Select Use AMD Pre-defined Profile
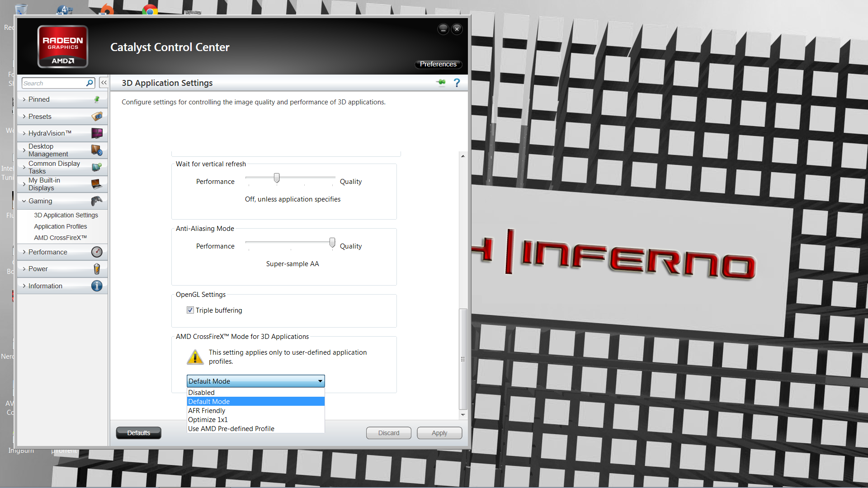Screen dimensions: 868x488 255,428
